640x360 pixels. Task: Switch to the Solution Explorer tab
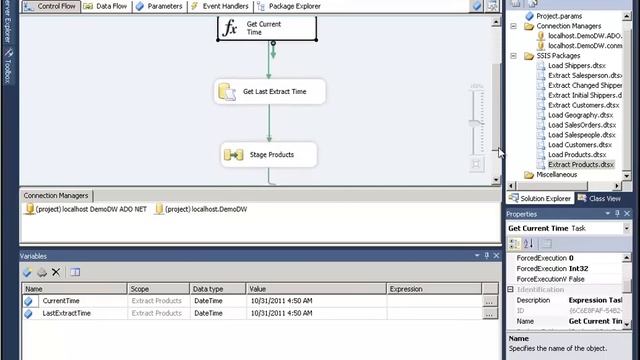540,198
